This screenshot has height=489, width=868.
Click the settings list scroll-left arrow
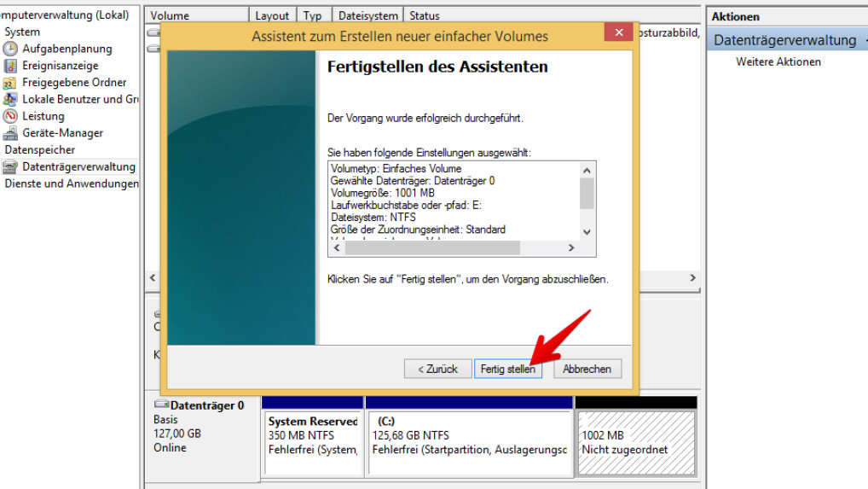point(337,247)
